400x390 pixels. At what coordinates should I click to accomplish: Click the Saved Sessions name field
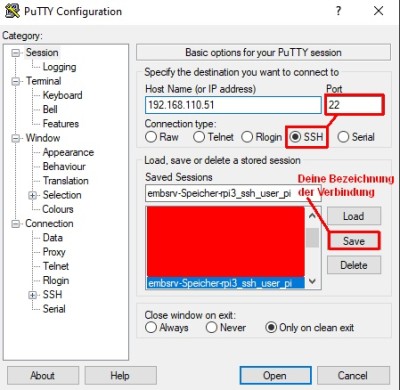(233, 193)
